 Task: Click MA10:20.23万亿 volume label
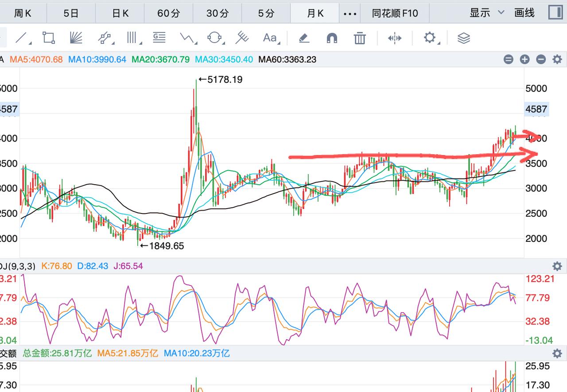click(x=197, y=353)
